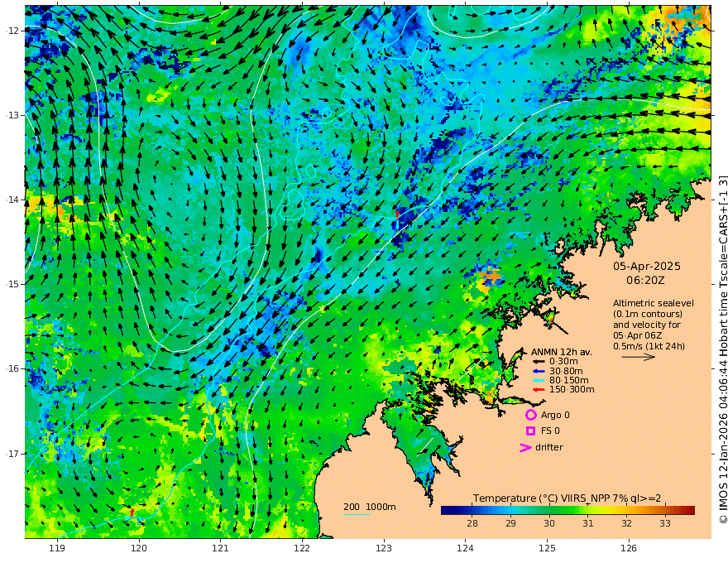Viewport: 728px width, 563px height.
Task: Click the latitude label -15
Action: pos(12,284)
